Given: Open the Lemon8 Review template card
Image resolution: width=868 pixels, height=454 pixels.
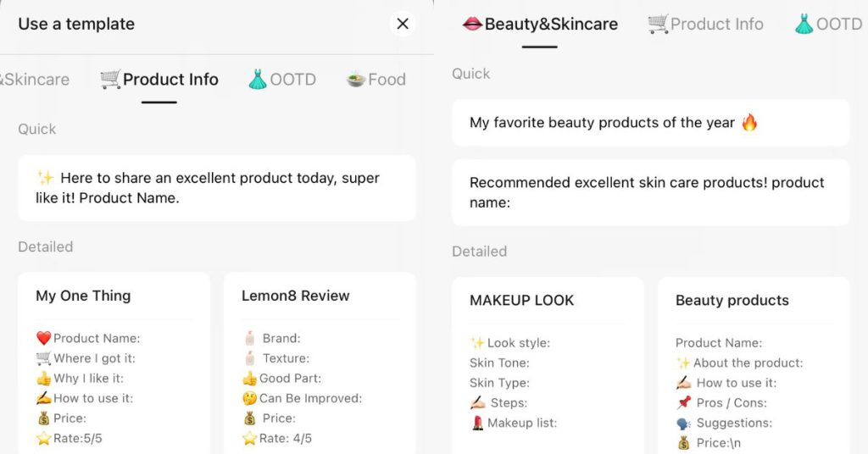Looking at the screenshot, I should click(320, 363).
